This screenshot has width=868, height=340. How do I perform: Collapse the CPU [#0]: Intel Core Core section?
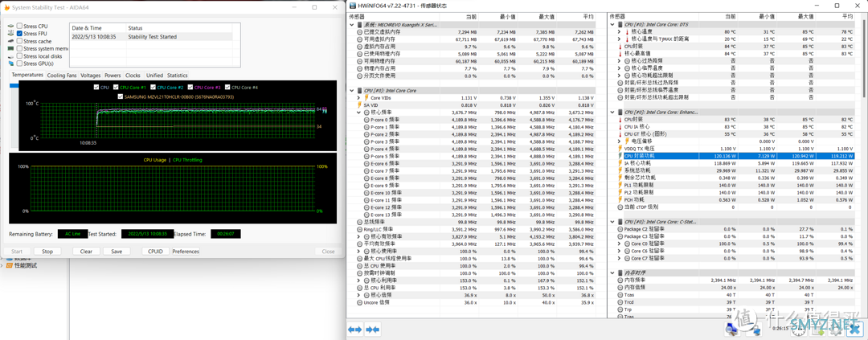pyautogui.click(x=352, y=90)
